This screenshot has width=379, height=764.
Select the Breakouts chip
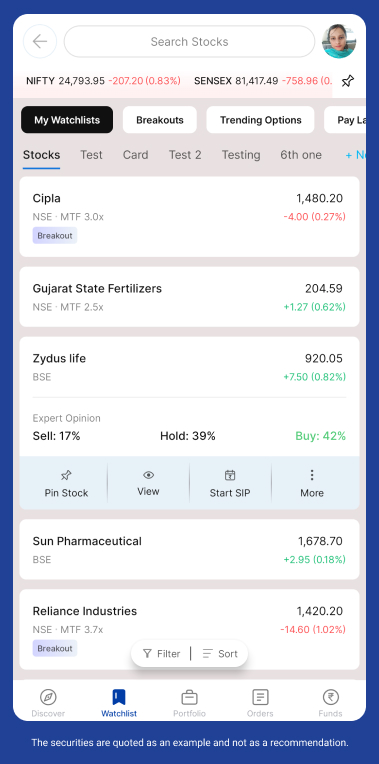(160, 120)
